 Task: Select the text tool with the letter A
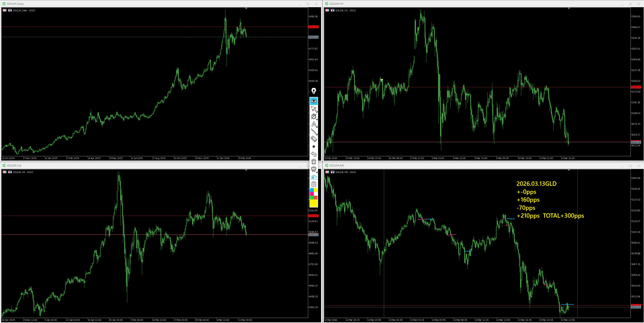click(314, 124)
